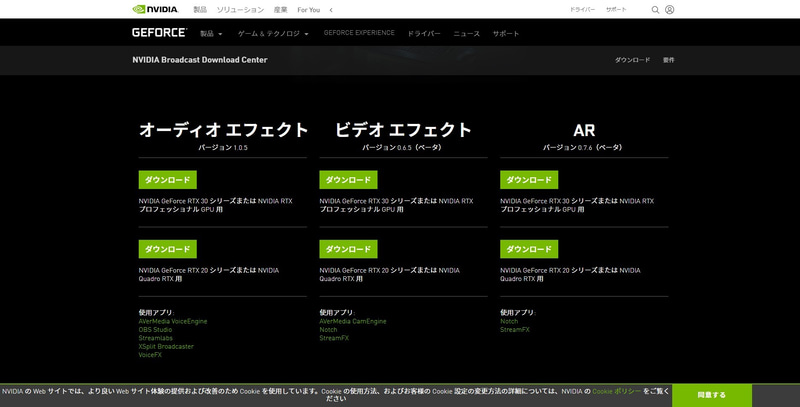The width and height of the screenshot is (800, 407).
Task: Open the 産業 menu
Action: point(281,10)
